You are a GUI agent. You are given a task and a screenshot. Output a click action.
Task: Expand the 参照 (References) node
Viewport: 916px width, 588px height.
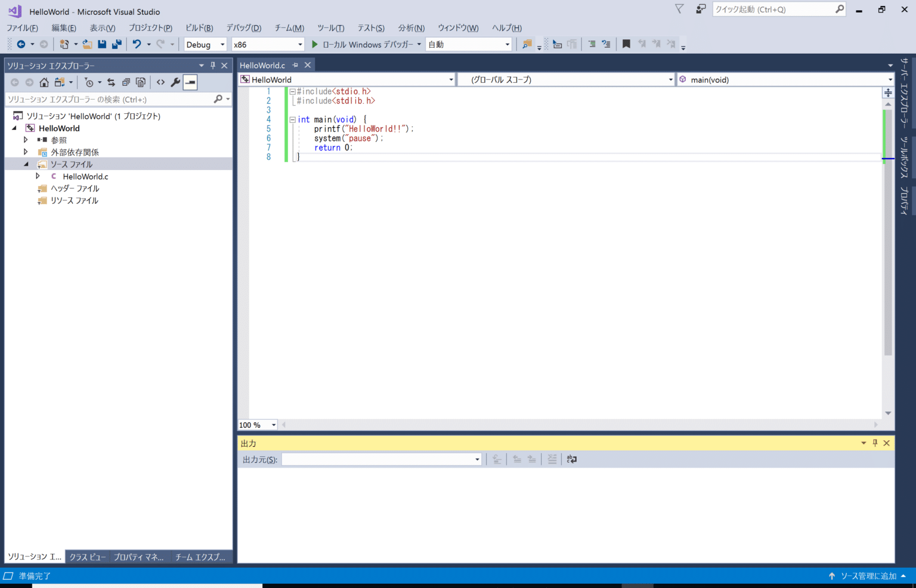click(26, 140)
